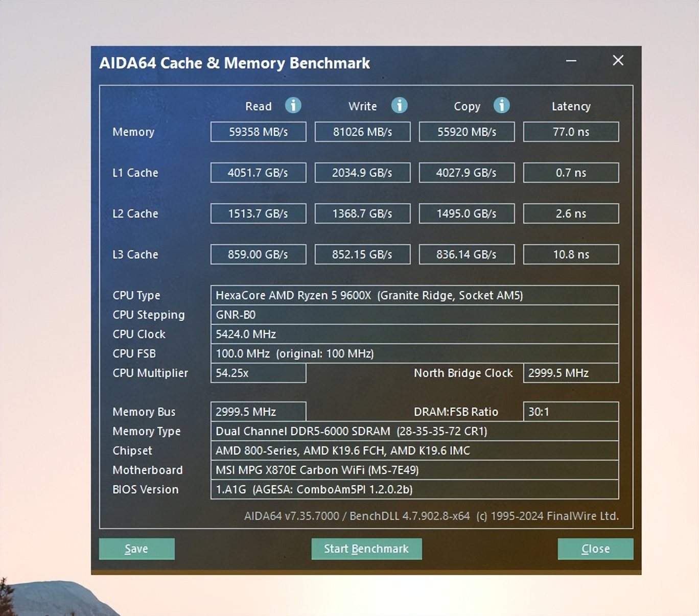
Task: Click the Close button
Action: (x=595, y=549)
